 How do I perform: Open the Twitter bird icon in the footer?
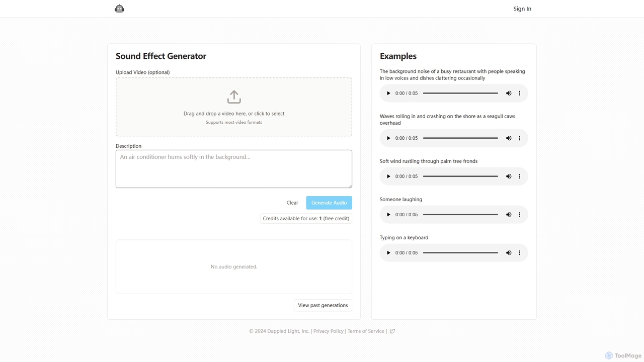(392, 331)
